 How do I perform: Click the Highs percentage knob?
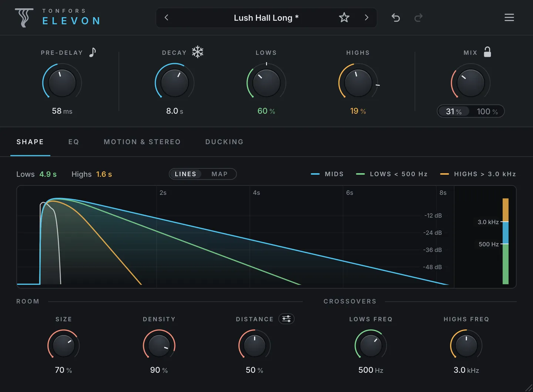point(358,83)
